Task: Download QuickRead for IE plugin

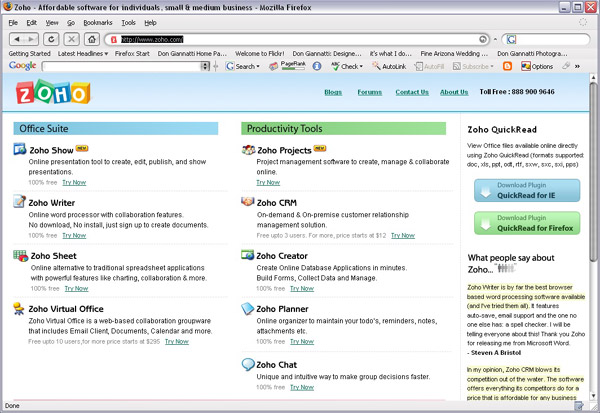Action: point(527,190)
